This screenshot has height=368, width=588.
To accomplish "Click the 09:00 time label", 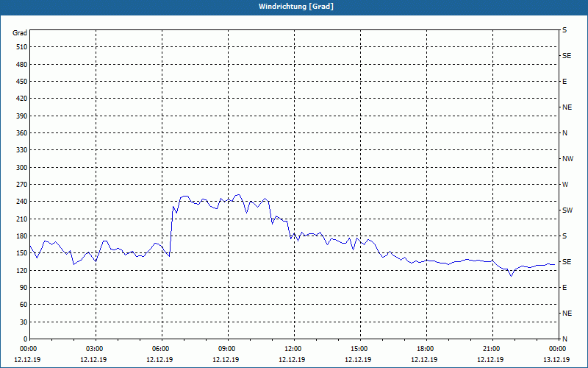I will click(228, 349).
